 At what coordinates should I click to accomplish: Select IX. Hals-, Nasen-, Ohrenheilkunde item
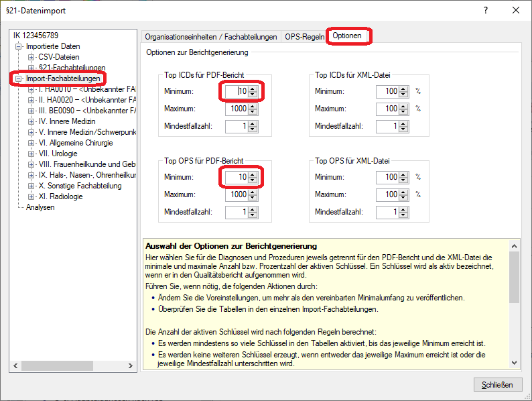87,175
